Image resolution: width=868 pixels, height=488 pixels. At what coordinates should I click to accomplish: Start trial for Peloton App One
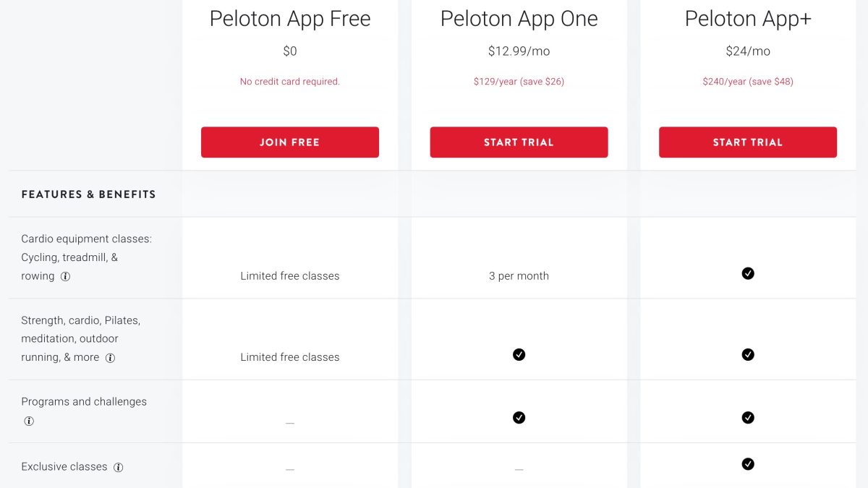pyautogui.click(x=519, y=142)
